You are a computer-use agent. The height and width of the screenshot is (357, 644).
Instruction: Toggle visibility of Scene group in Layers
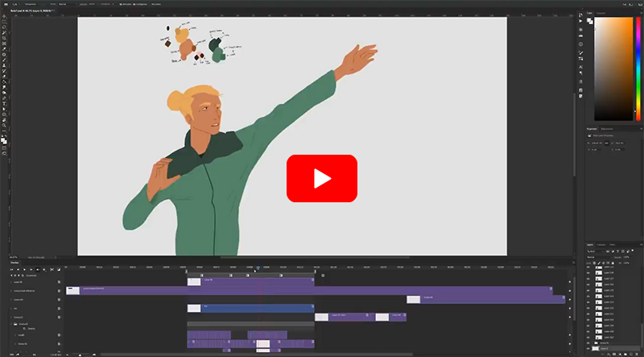pos(588,343)
